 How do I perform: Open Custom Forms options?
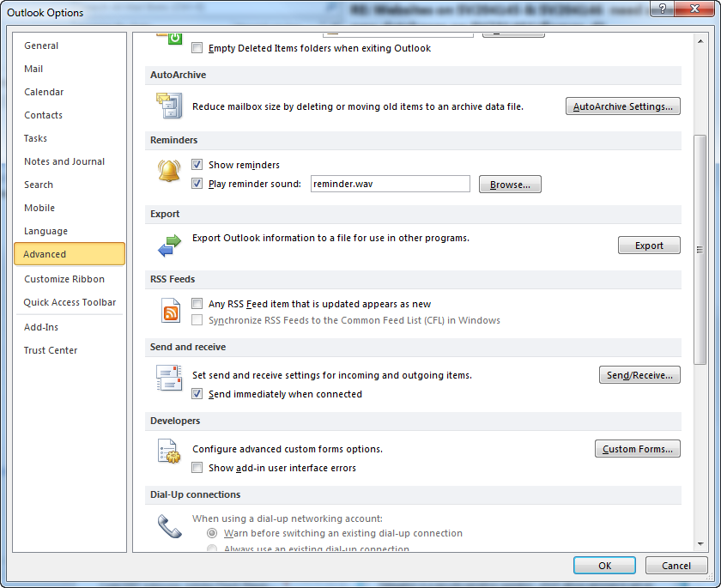coord(637,449)
